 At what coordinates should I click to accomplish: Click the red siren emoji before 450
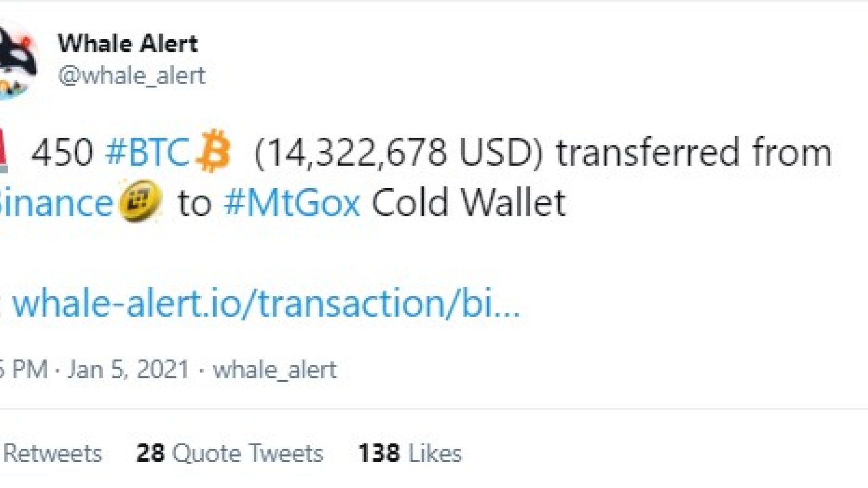pos(4,151)
